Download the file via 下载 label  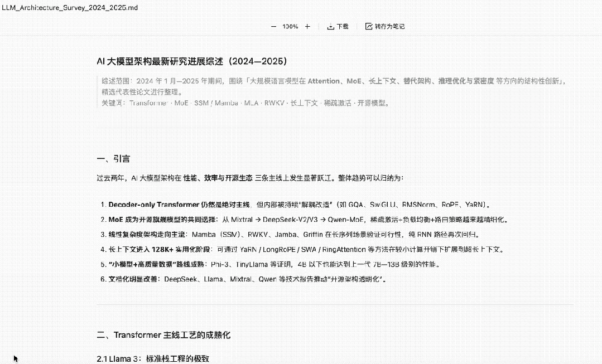coord(343,26)
